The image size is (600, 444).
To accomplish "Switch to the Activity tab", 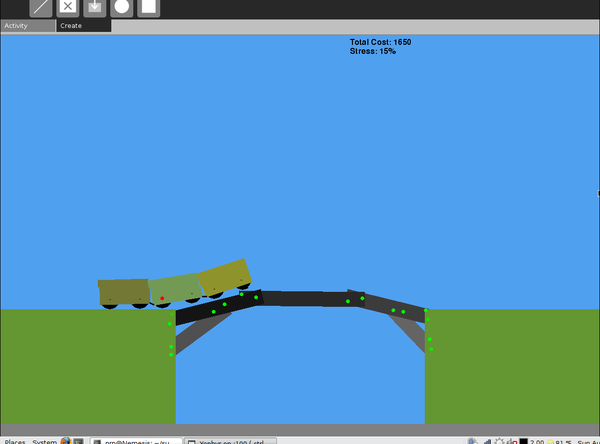I will coord(28,26).
